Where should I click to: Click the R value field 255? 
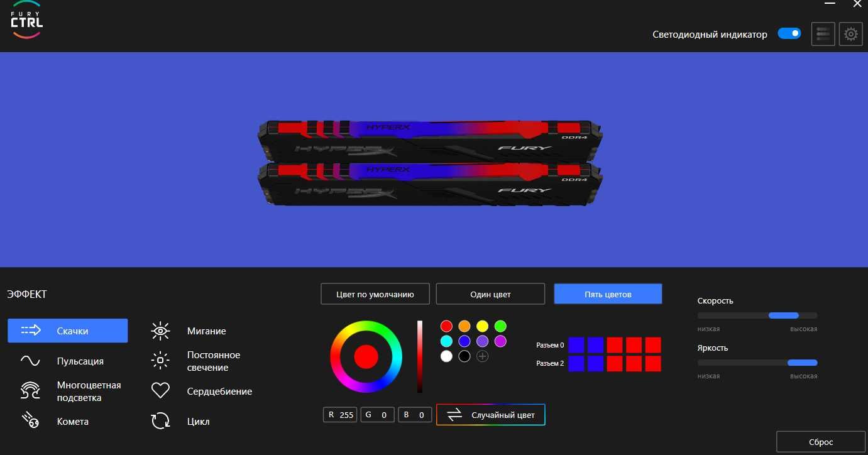point(340,415)
